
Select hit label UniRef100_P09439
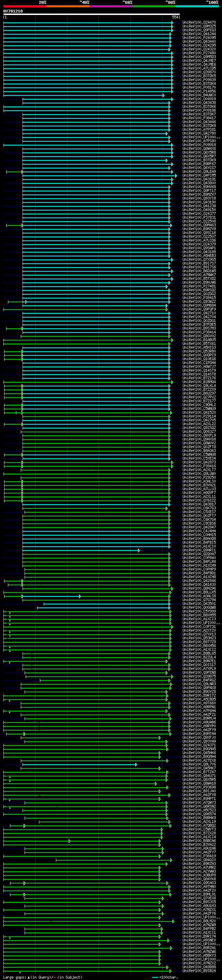[199, 80]
